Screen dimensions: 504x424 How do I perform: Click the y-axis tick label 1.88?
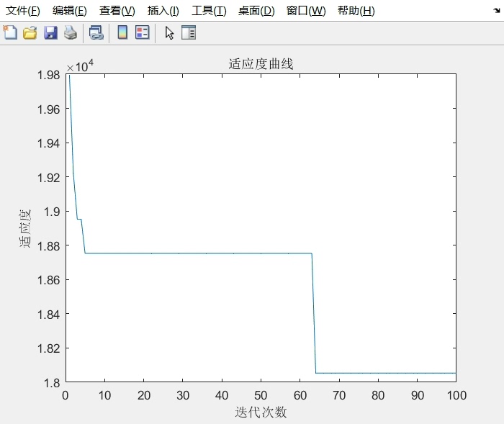pos(48,246)
